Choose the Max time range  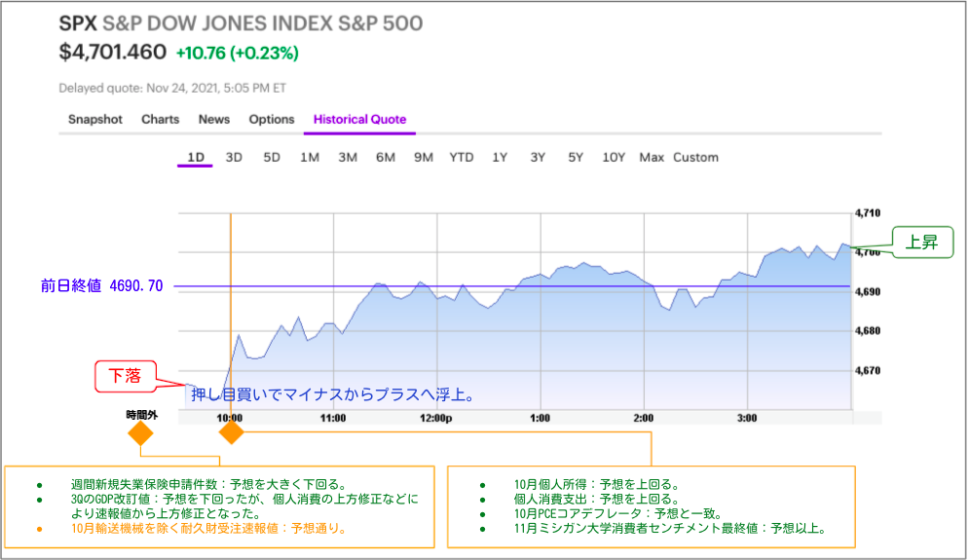pos(652,158)
